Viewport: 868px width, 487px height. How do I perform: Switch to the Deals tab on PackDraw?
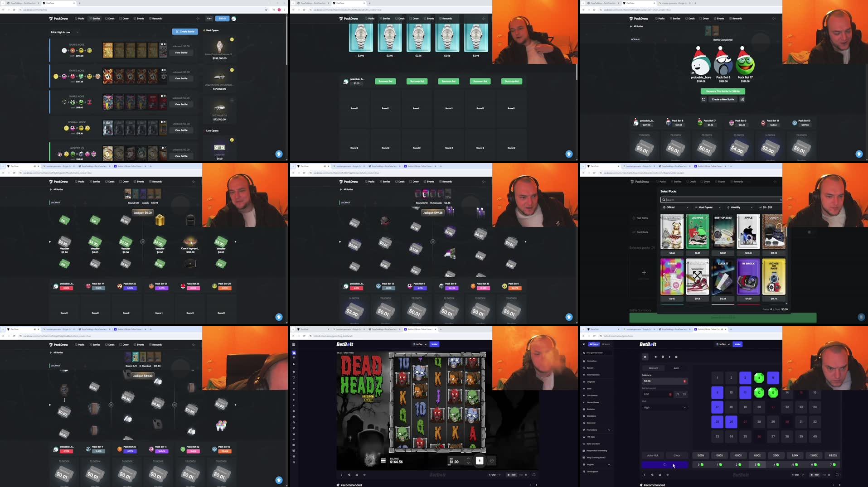pos(111,19)
